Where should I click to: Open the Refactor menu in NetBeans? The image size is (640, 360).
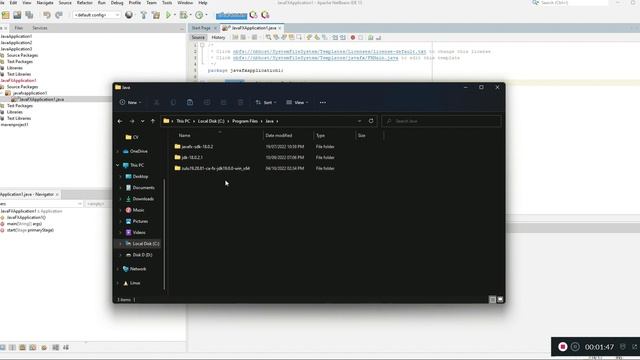84,2
